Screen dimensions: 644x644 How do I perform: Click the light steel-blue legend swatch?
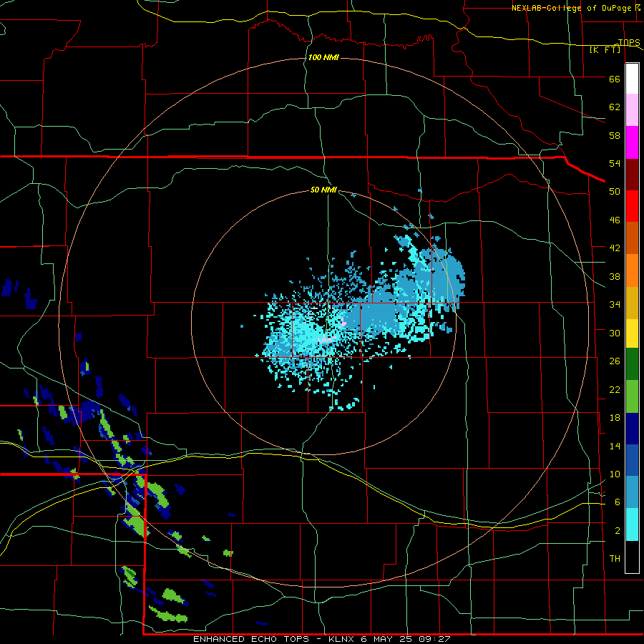pyautogui.click(x=632, y=492)
